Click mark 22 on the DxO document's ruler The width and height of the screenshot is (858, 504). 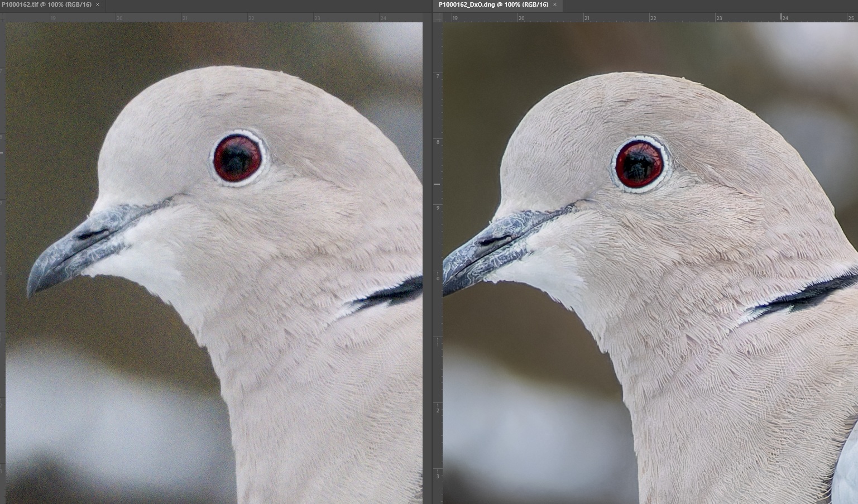tap(652, 18)
